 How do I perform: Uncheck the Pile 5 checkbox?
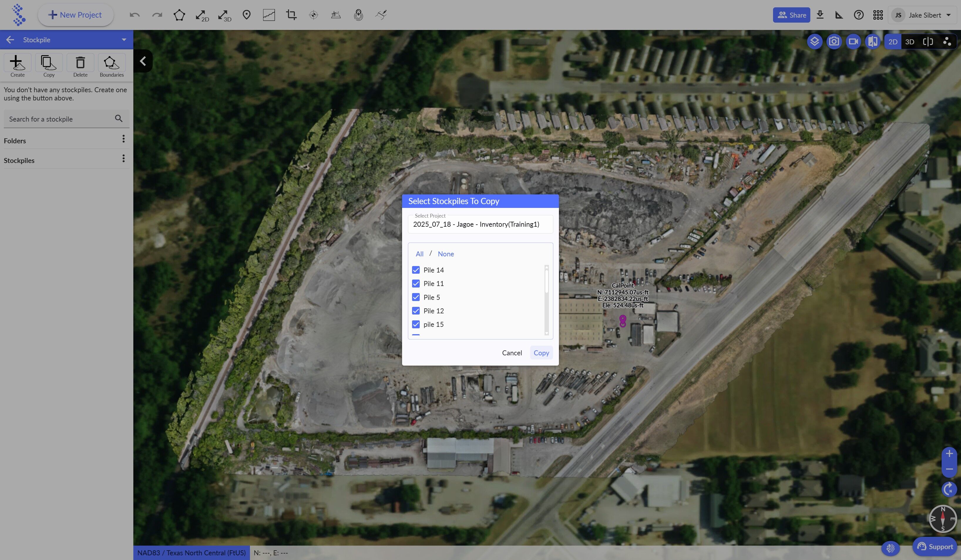click(x=416, y=297)
